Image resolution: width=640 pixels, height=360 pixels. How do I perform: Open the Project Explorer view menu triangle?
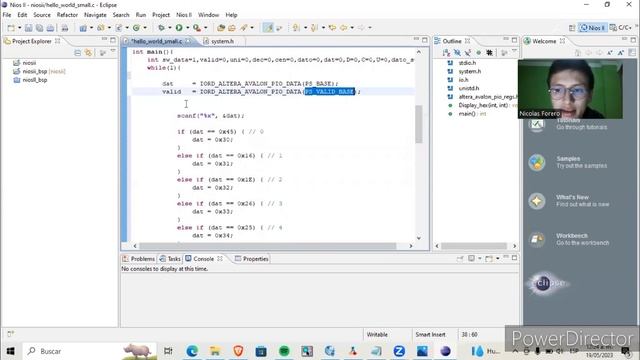pyautogui.click(x=113, y=51)
